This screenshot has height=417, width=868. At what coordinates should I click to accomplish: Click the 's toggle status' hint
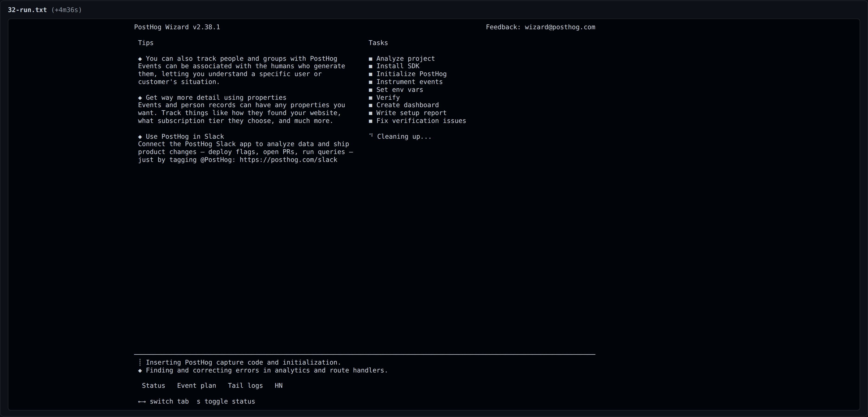[x=226, y=401]
